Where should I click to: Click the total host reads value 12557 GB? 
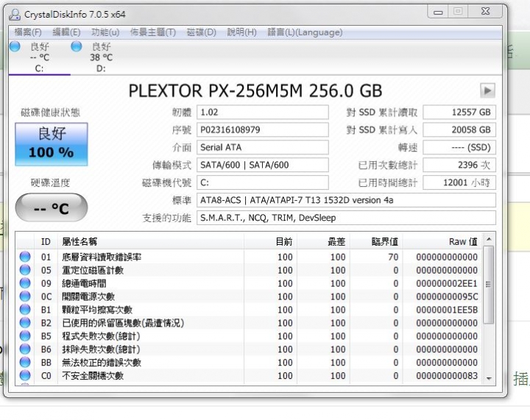(x=459, y=112)
